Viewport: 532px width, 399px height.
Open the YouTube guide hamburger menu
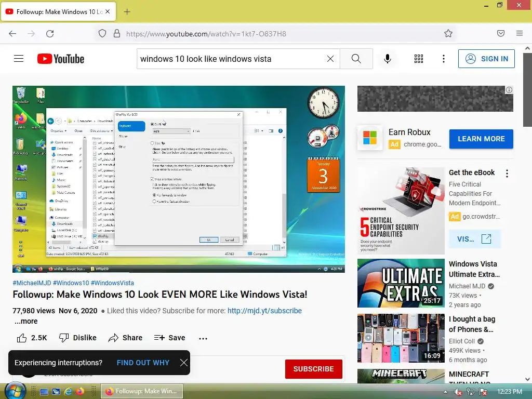click(x=19, y=59)
